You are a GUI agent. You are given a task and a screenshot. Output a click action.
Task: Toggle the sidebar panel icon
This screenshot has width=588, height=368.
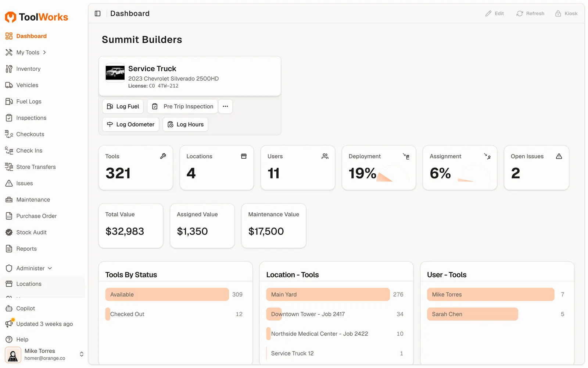[x=97, y=14]
